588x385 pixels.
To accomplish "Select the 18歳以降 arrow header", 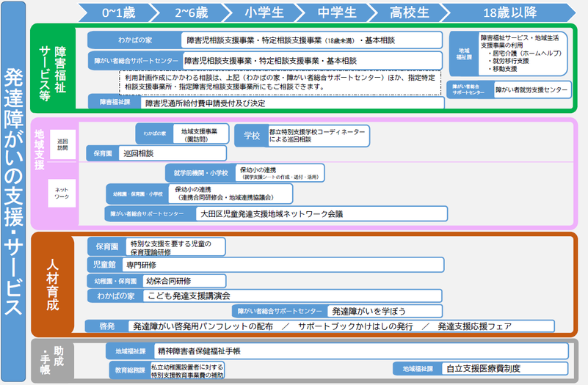I will [x=509, y=12].
